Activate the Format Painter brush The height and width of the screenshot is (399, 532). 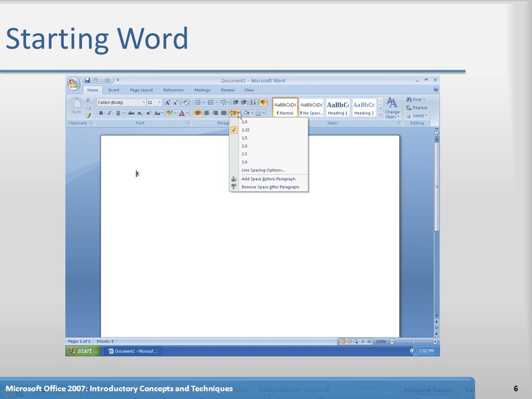tap(88, 115)
